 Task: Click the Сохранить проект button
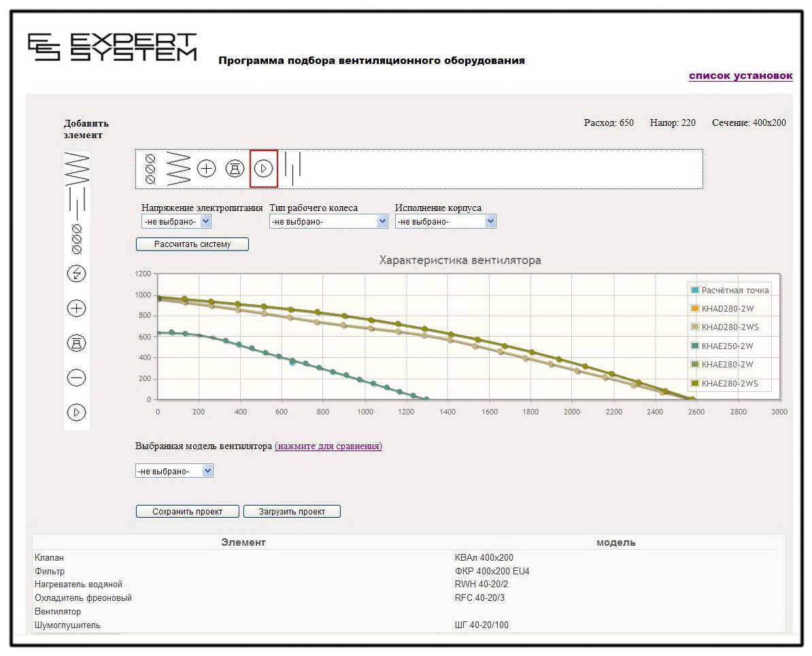187,511
